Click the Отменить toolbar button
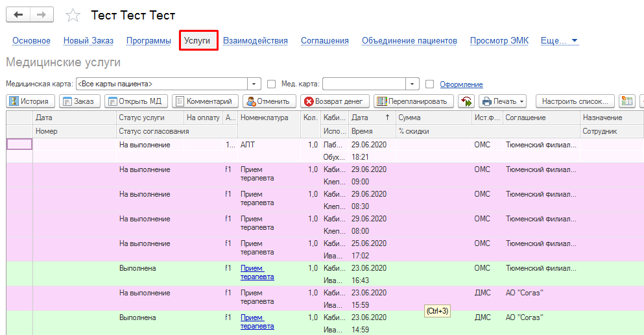Viewport: 644px width, 335px height. coord(269,101)
